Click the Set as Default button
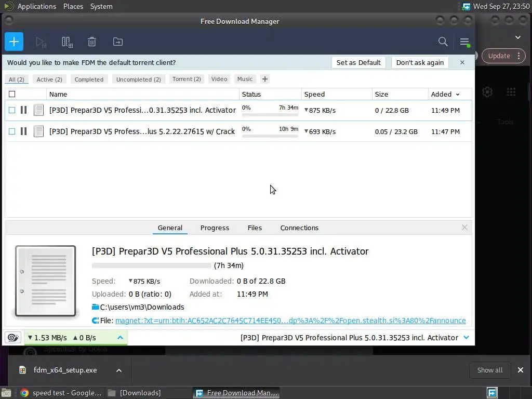The image size is (532, 399). (x=358, y=62)
